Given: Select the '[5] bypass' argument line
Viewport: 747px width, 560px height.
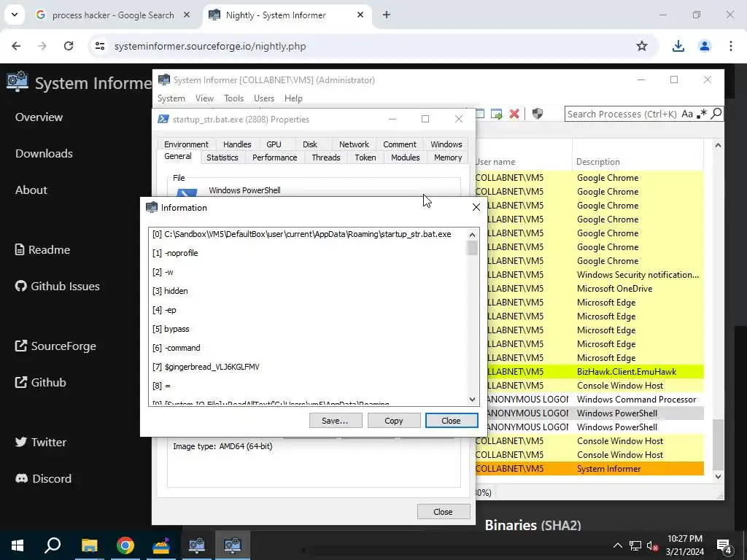Looking at the screenshot, I should 171,329.
